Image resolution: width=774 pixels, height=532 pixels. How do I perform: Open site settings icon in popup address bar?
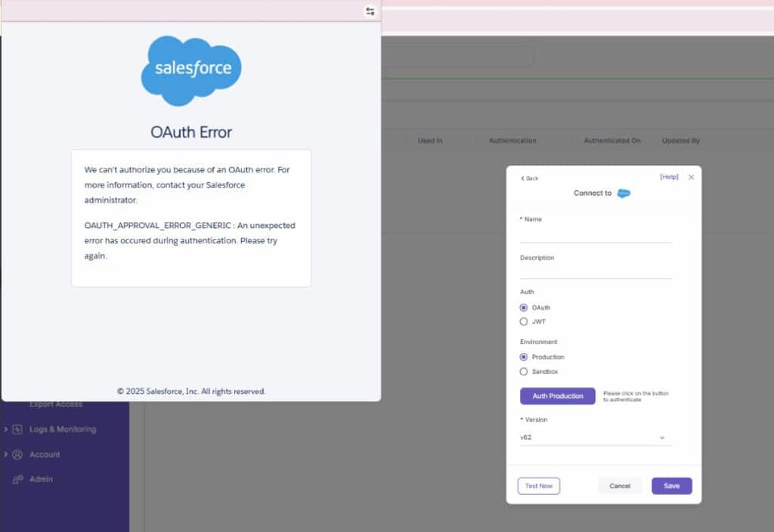(x=370, y=11)
